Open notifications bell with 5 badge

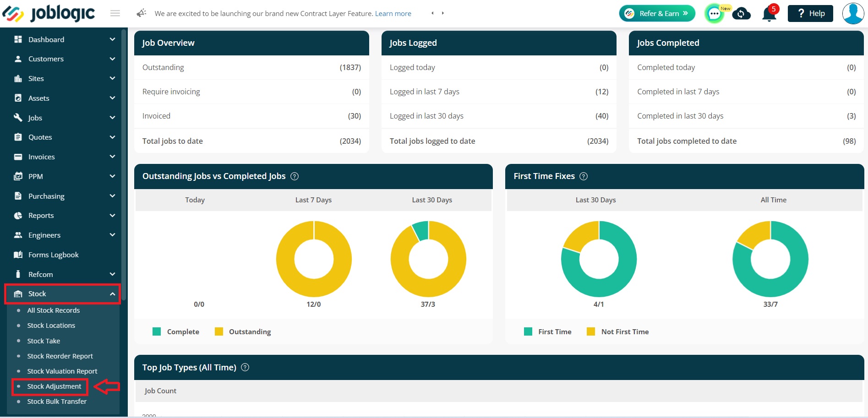770,13
